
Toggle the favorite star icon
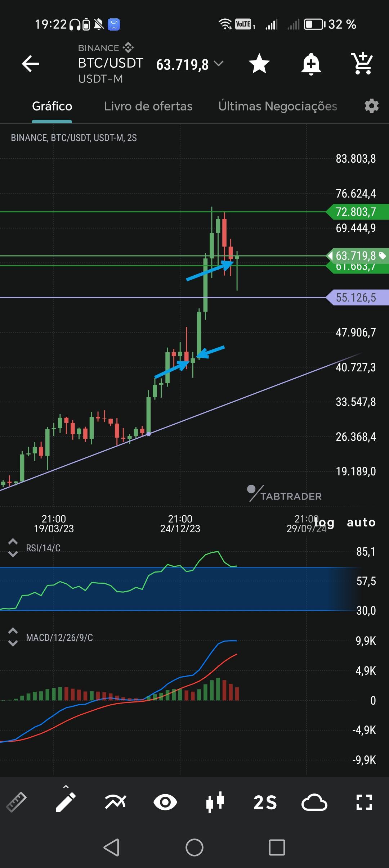pyautogui.click(x=259, y=64)
